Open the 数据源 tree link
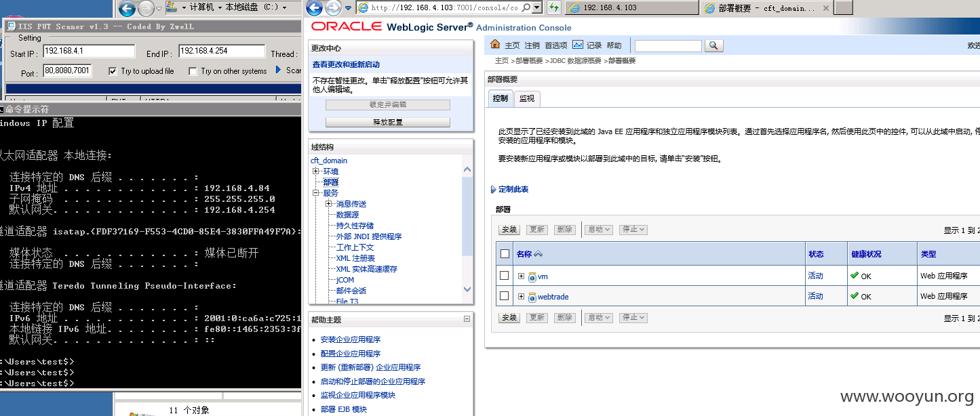Image resolution: width=980 pixels, height=416 pixels. point(347,215)
